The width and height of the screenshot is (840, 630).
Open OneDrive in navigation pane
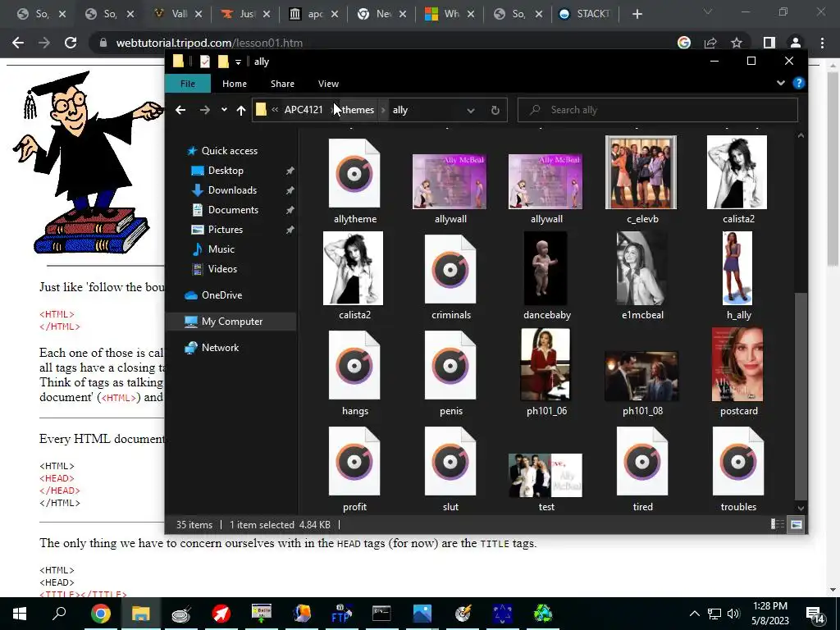(221, 295)
